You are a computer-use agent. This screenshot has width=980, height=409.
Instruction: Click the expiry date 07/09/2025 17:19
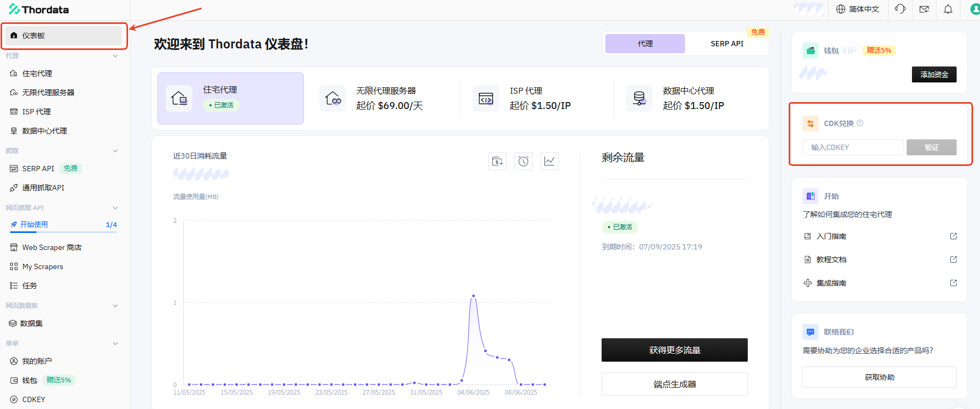pyautogui.click(x=671, y=247)
